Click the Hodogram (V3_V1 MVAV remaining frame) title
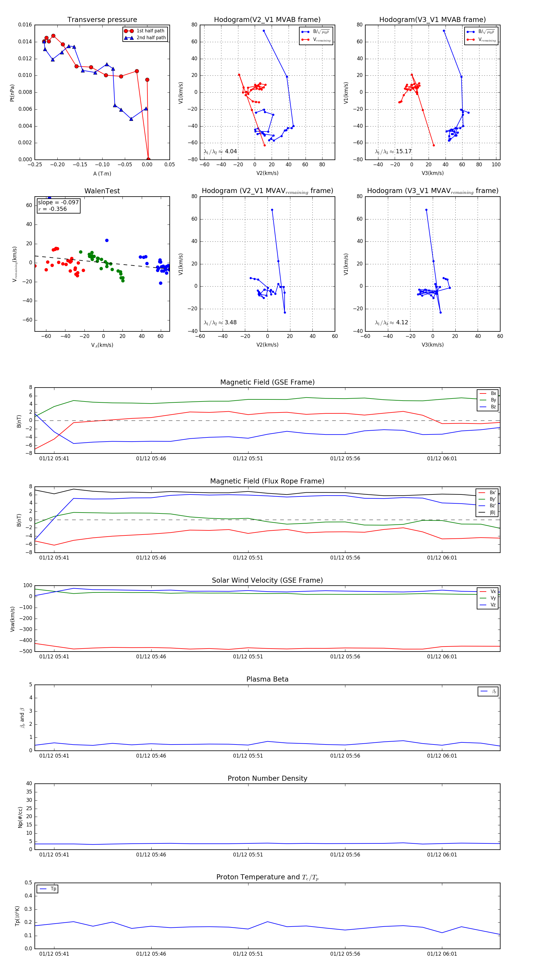This screenshot has height=980, width=535. coord(432,191)
